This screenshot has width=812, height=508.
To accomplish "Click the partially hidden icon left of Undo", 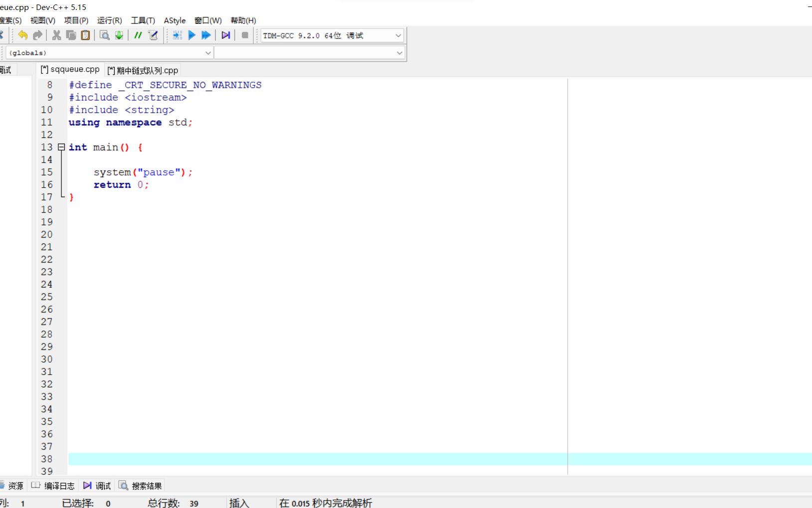I will (2, 35).
